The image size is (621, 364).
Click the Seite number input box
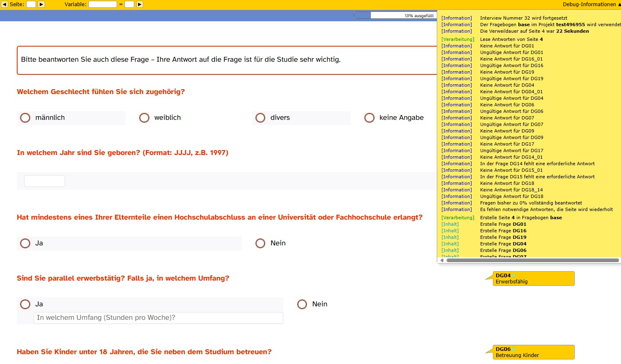(x=31, y=4)
